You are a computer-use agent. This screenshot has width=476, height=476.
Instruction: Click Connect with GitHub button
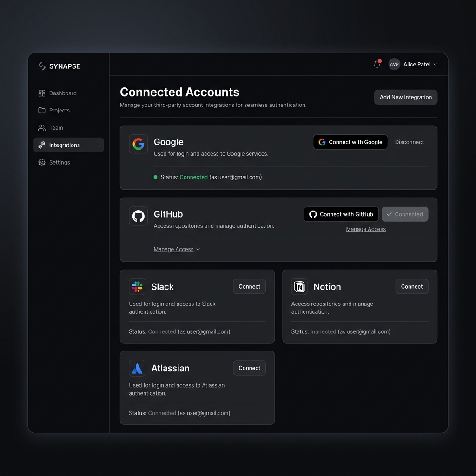tap(341, 214)
